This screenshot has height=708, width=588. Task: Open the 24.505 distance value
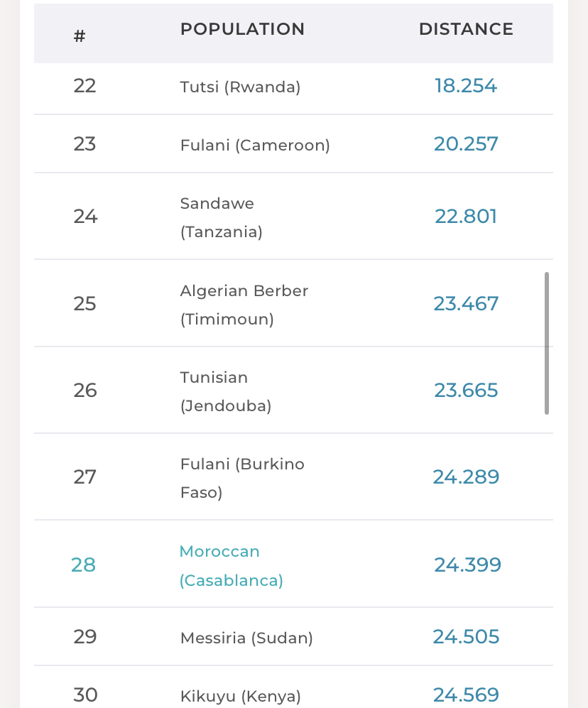(x=466, y=637)
